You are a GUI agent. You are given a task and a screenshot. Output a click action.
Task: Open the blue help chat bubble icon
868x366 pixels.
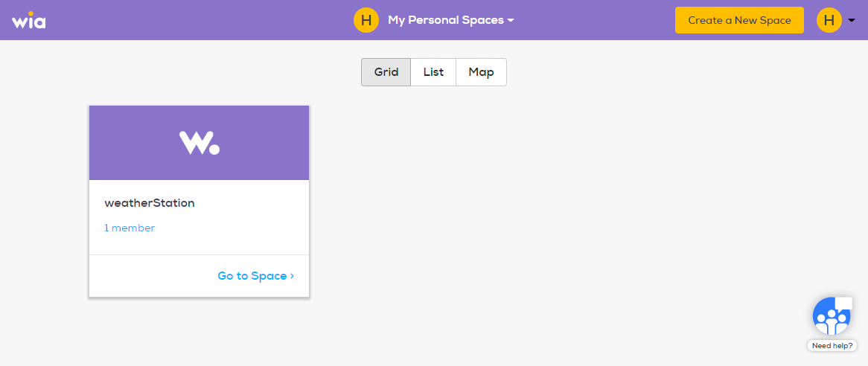(x=832, y=315)
